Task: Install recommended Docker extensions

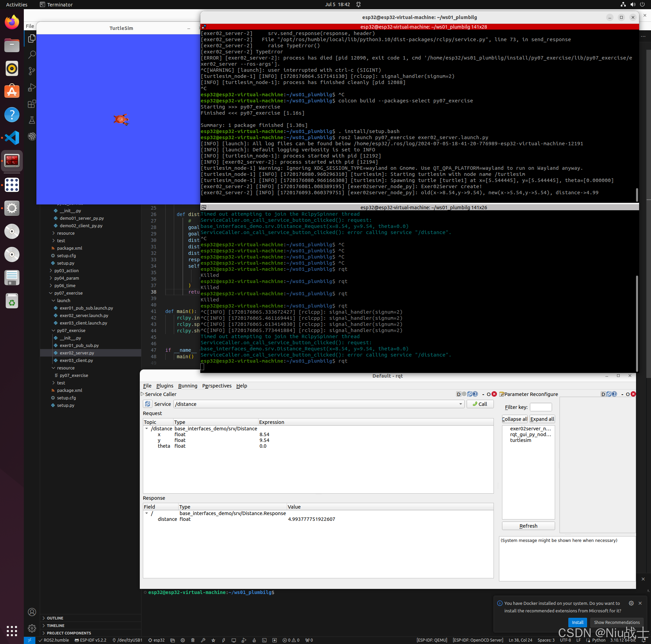Action: (578, 622)
